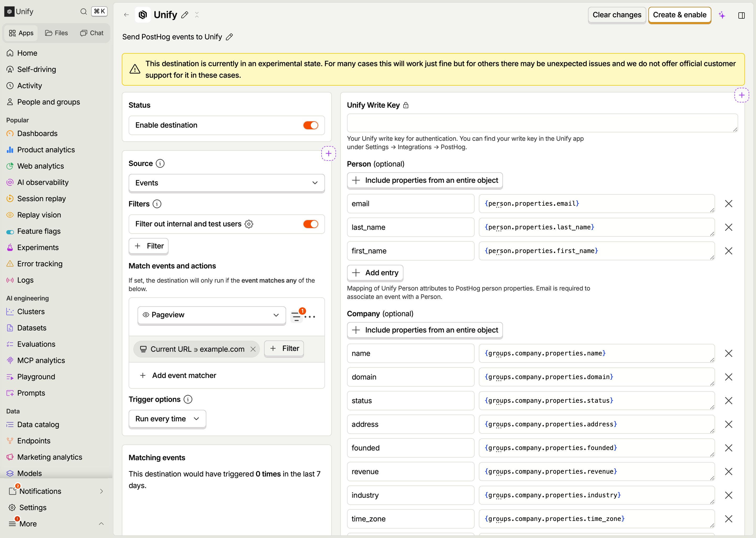Delete the domain company mapping row
Viewport: 756px width, 538px height.
728,377
